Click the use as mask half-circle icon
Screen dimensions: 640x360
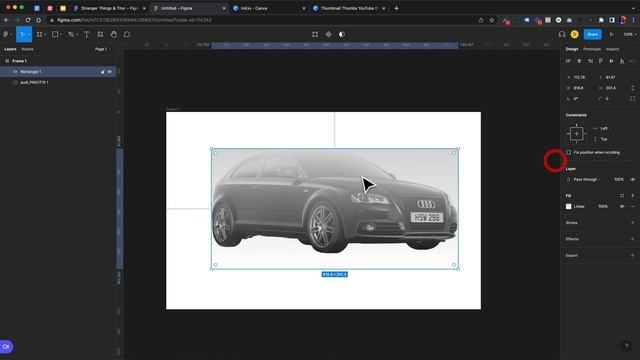[x=342, y=35]
